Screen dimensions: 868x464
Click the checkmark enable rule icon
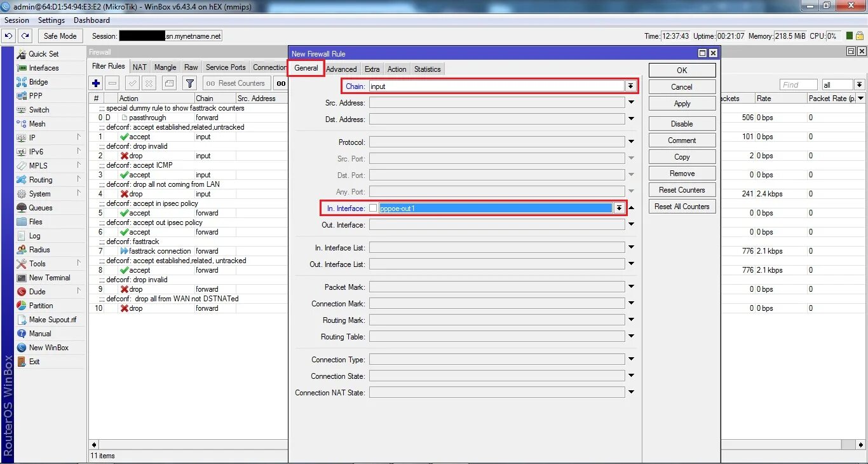(132, 83)
